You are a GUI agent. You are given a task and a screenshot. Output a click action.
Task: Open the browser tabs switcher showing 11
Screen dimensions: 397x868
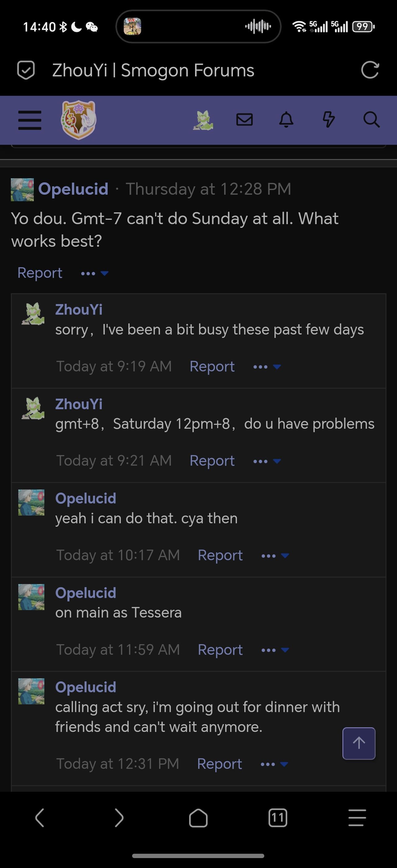(x=278, y=817)
